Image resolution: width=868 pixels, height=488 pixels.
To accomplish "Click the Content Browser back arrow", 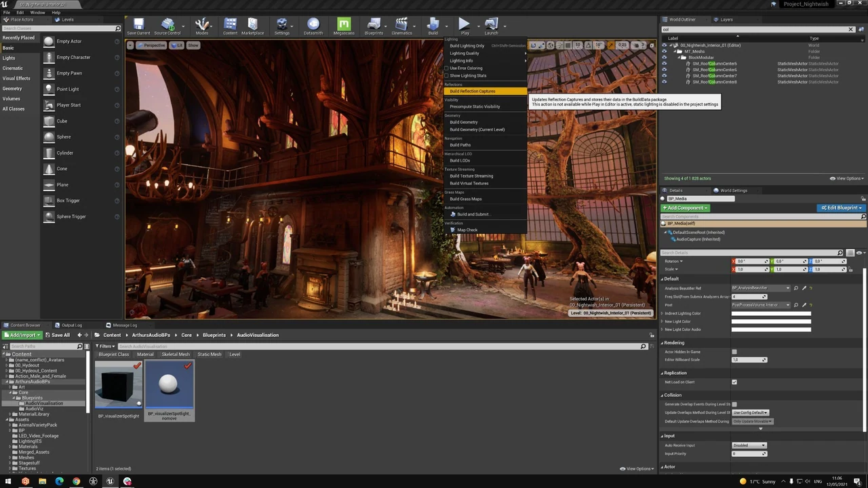I will [79, 335].
